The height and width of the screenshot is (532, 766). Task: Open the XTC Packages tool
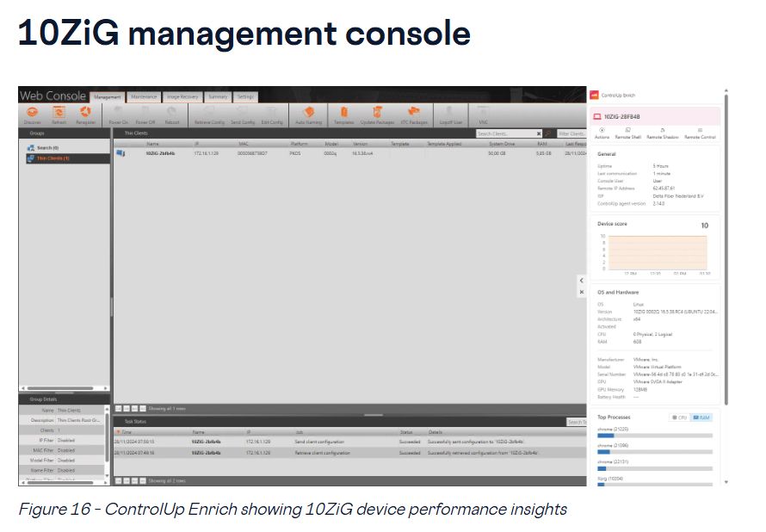click(x=414, y=115)
